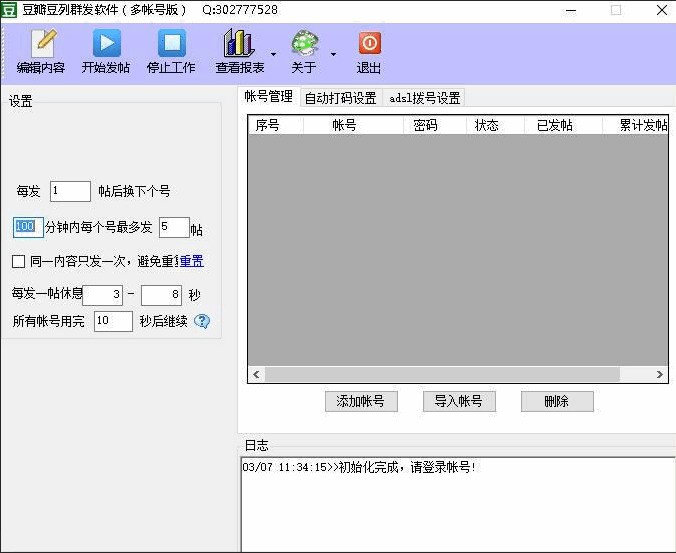Expand the dropdown arrow beside 关于
This screenshot has height=553, width=676.
click(x=333, y=54)
